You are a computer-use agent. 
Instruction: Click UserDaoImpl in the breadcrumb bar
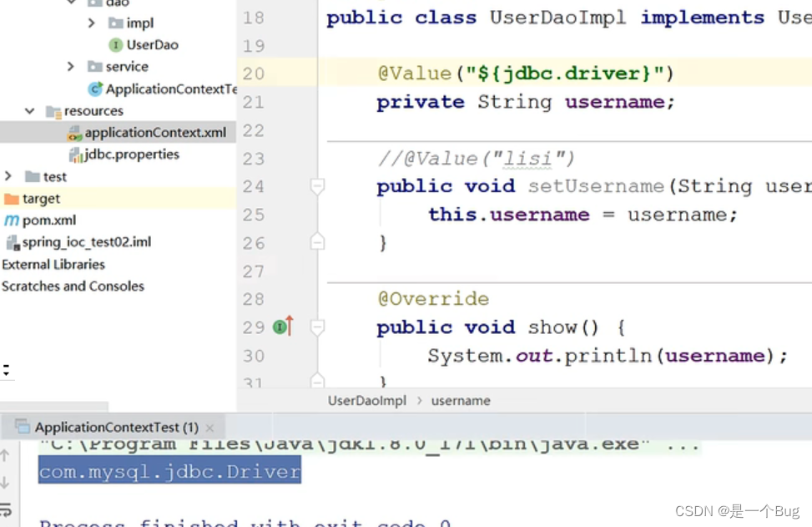click(366, 401)
